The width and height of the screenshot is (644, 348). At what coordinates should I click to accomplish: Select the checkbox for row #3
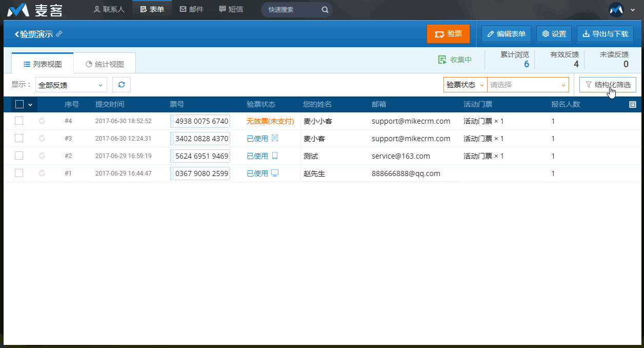[x=19, y=138]
